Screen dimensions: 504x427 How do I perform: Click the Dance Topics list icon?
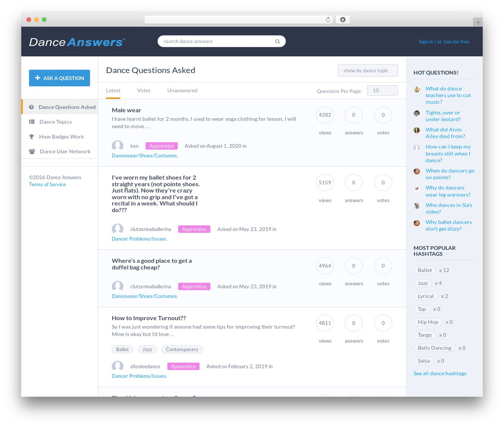[x=32, y=122]
